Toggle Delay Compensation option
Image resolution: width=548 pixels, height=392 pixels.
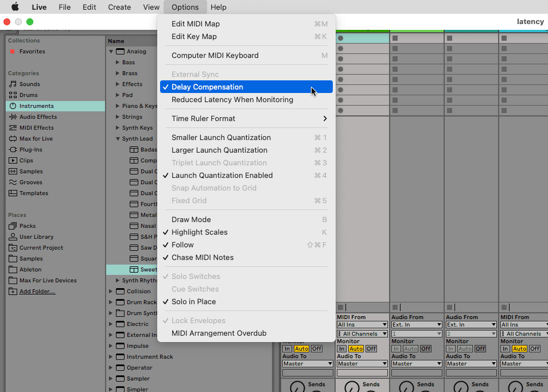246,87
